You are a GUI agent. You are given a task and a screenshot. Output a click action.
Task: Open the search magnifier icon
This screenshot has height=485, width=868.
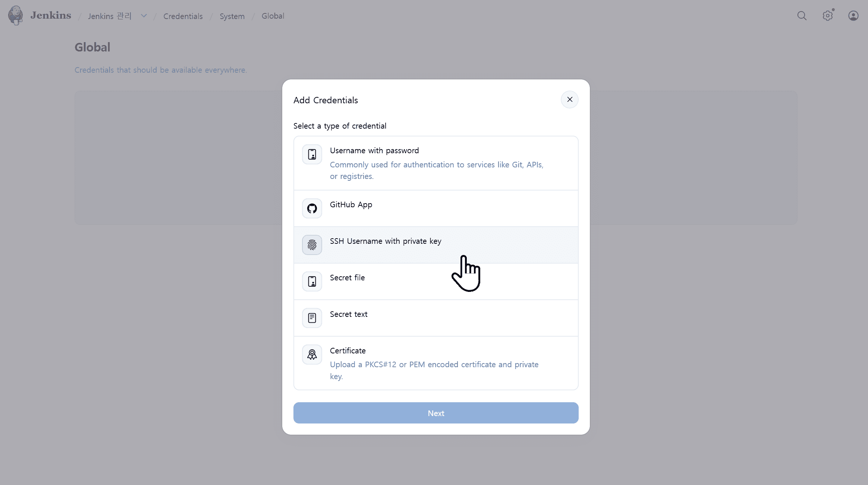point(802,16)
